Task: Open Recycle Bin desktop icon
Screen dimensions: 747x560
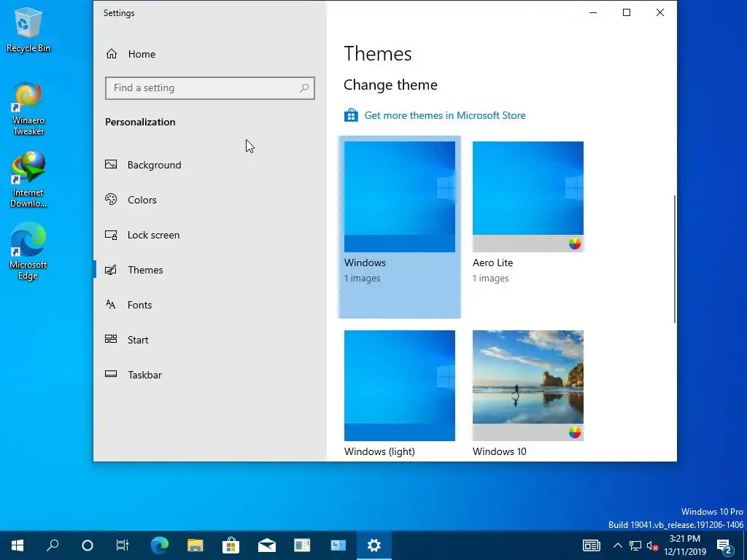Action: pos(28,29)
